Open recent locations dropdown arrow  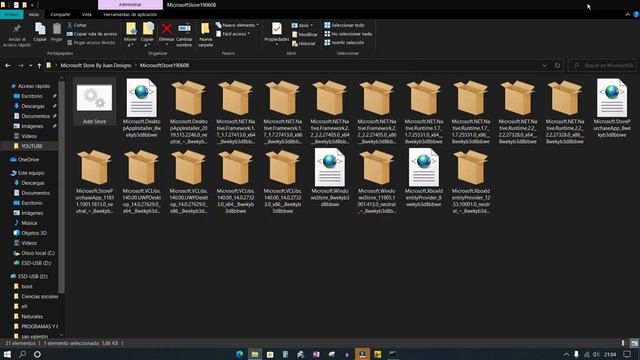click(x=30, y=65)
